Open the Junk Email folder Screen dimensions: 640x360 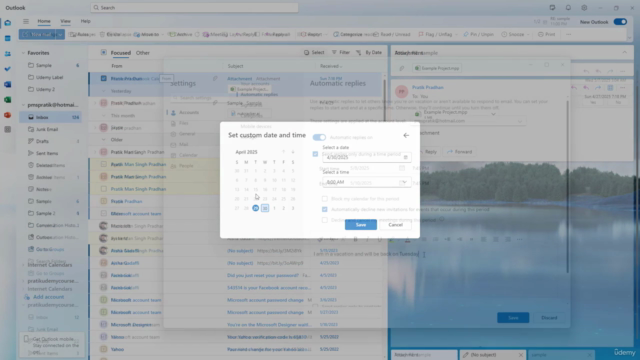click(x=50, y=129)
